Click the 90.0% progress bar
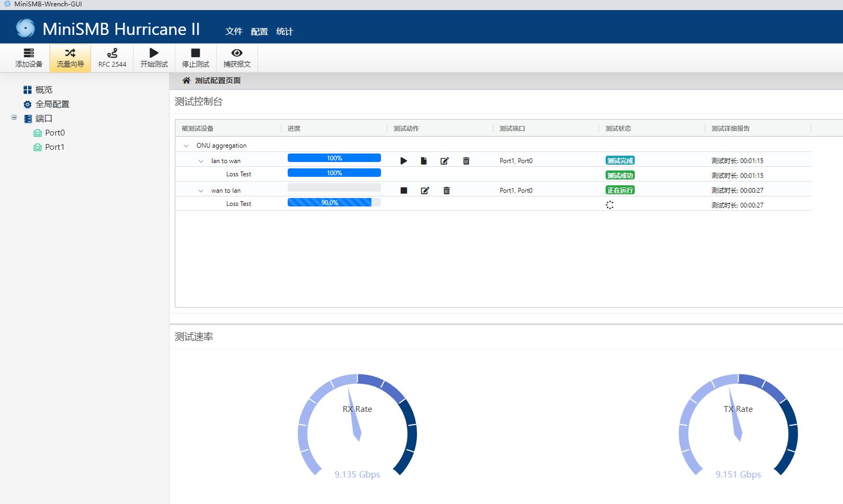The height and width of the screenshot is (504, 843). 334,202
